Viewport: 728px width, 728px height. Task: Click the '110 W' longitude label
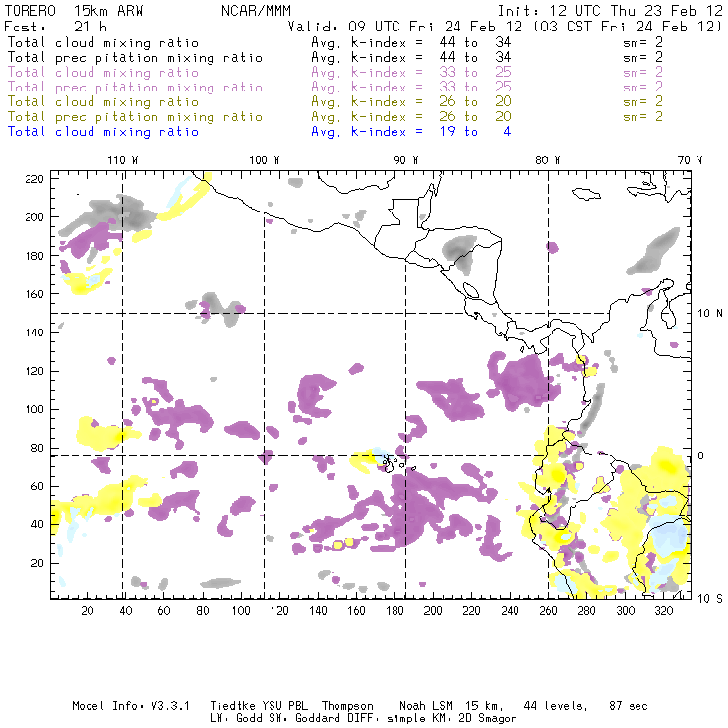123,160
